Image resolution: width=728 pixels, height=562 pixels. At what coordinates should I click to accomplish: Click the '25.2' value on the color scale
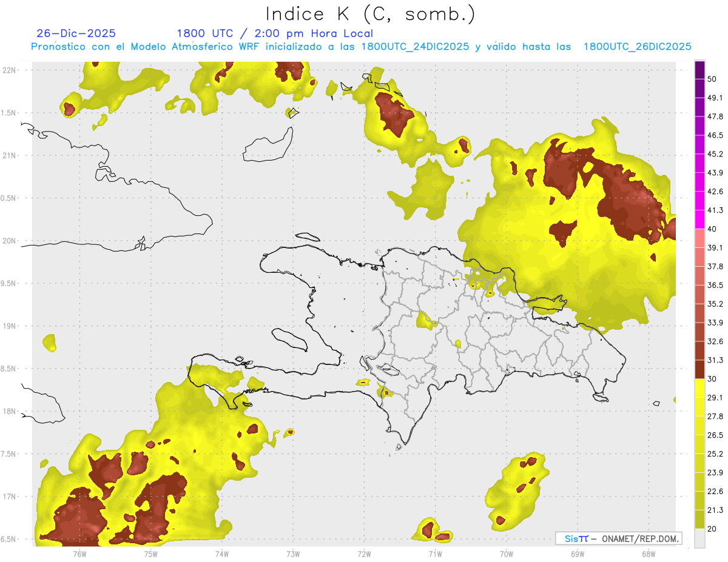click(x=715, y=454)
